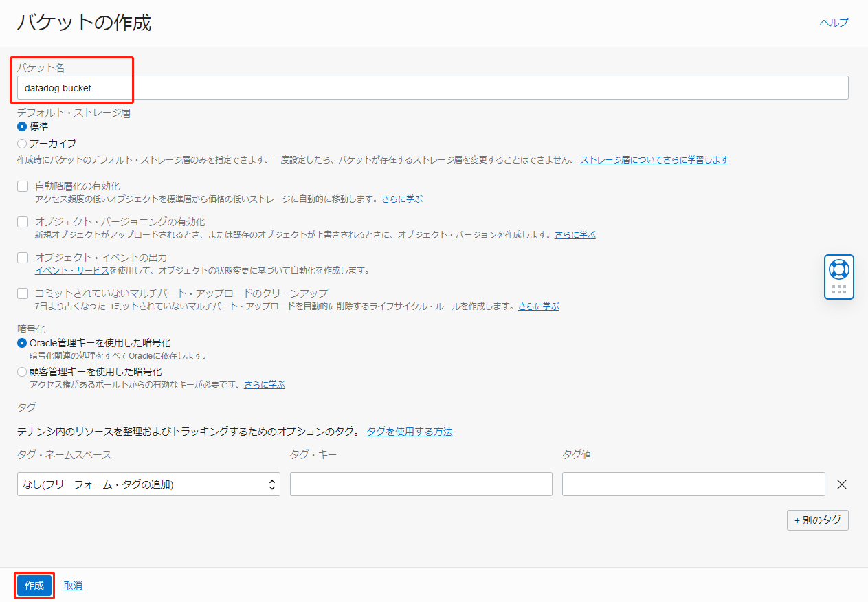
Task: Click the タグ・キー text field
Action: 421,484
